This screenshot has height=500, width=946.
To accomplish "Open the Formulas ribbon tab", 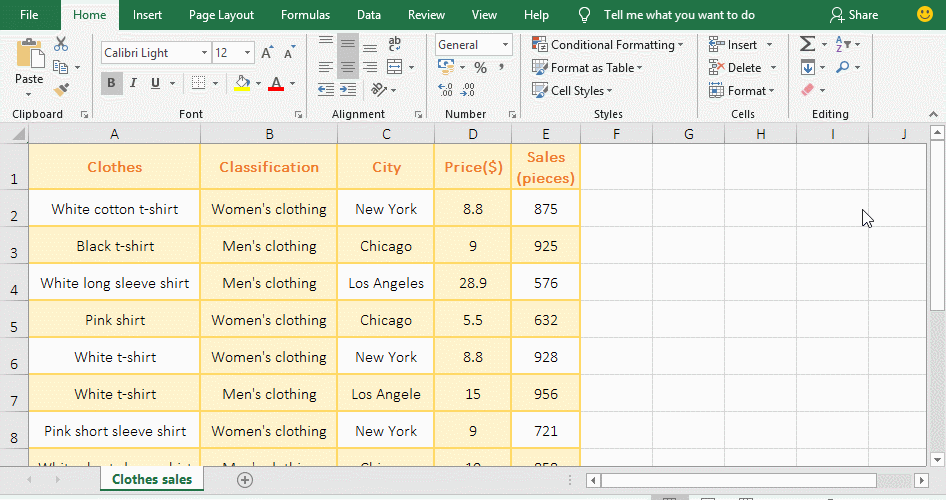I will click(x=305, y=15).
